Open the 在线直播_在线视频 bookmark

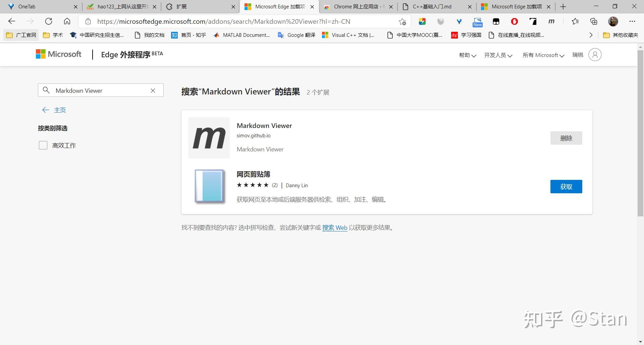pyautogui.click(x=516, y=35)
